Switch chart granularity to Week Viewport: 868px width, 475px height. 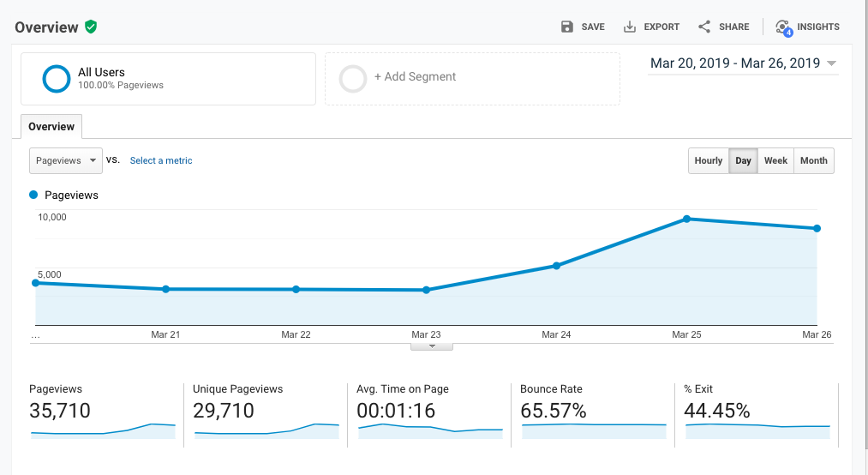coord(775,160)
